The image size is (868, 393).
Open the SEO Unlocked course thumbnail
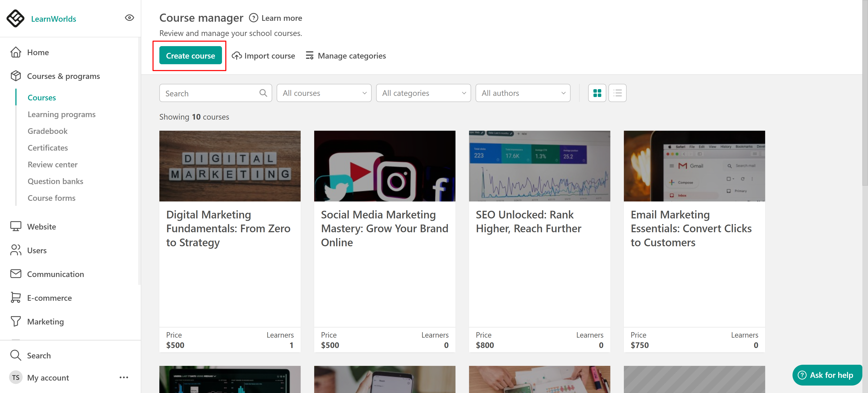tap(539, 166)
